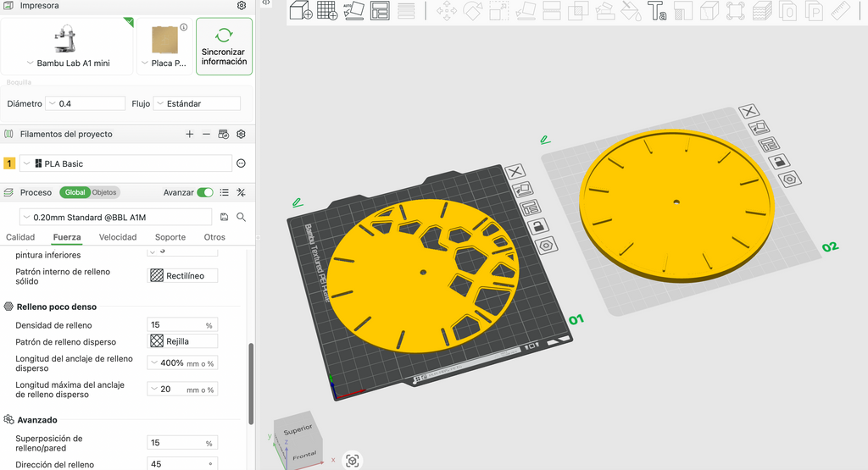The image size is (868, 470).
Task: Remove plate 01 with its X icon
Action: tap(515, 172)
